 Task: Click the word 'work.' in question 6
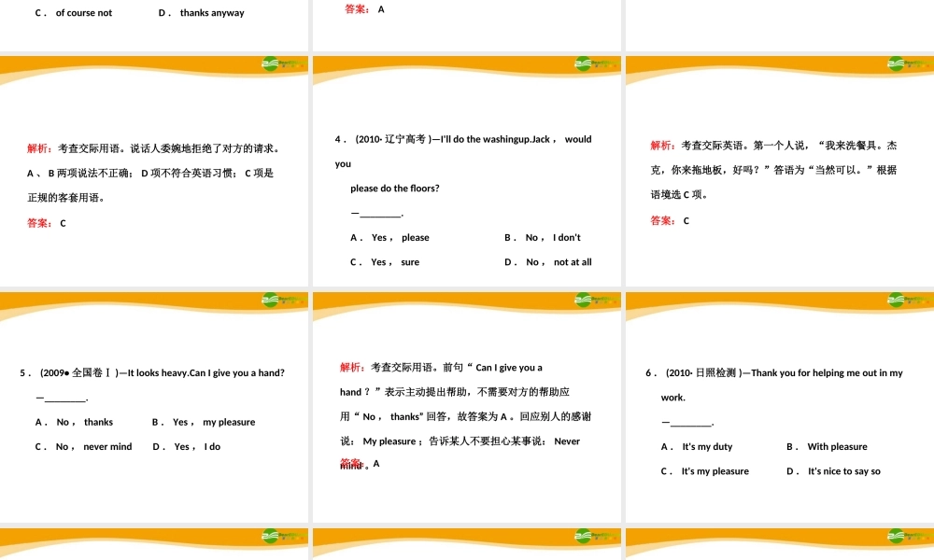(x=673, y=398)
